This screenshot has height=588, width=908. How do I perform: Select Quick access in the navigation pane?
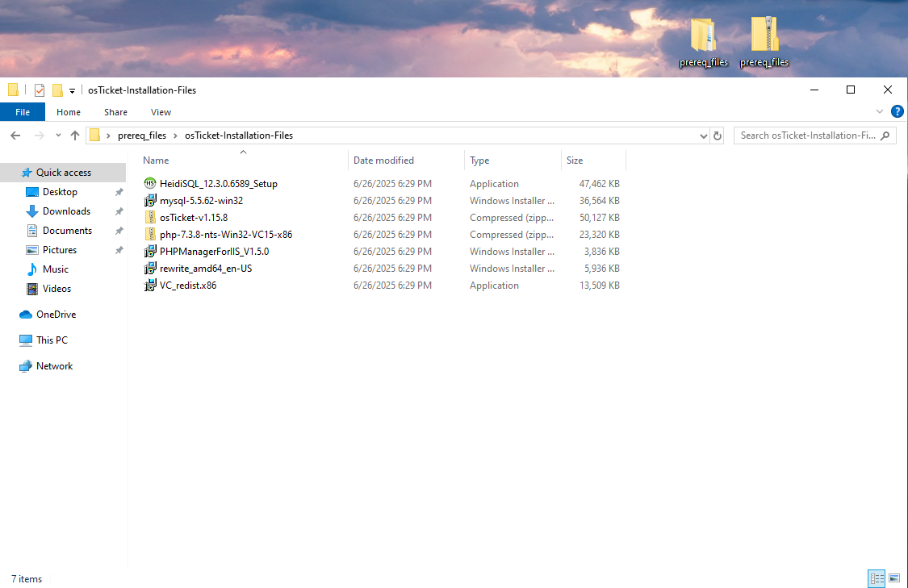coord(63,173)
